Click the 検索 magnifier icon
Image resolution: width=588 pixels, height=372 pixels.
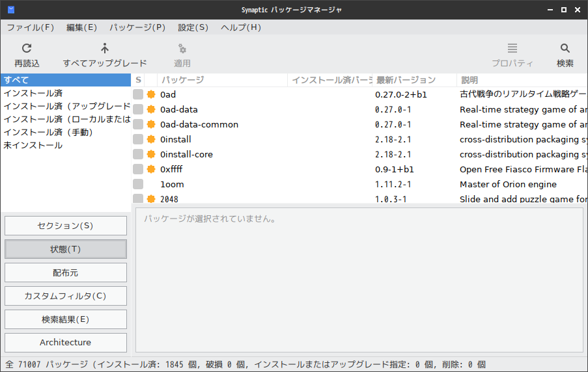click(x=565, y=48)
